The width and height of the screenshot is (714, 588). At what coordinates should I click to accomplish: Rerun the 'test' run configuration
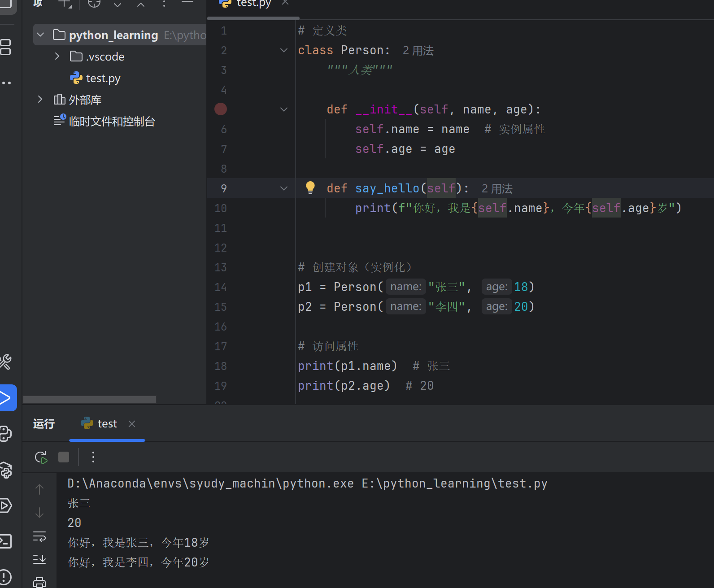click(x=41, y=457)
